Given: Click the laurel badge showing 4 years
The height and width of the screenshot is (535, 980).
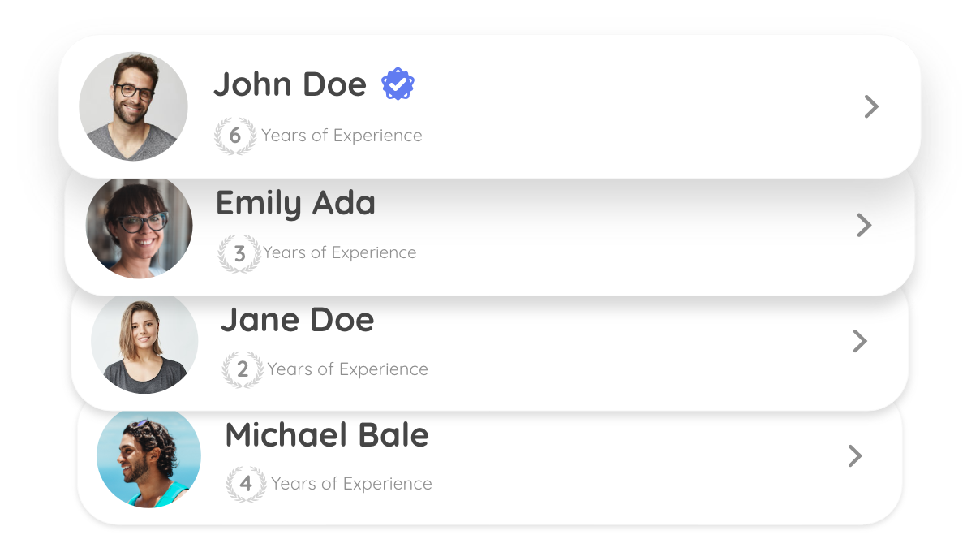Looking at the screenshot, I should [x=246, y=484].
